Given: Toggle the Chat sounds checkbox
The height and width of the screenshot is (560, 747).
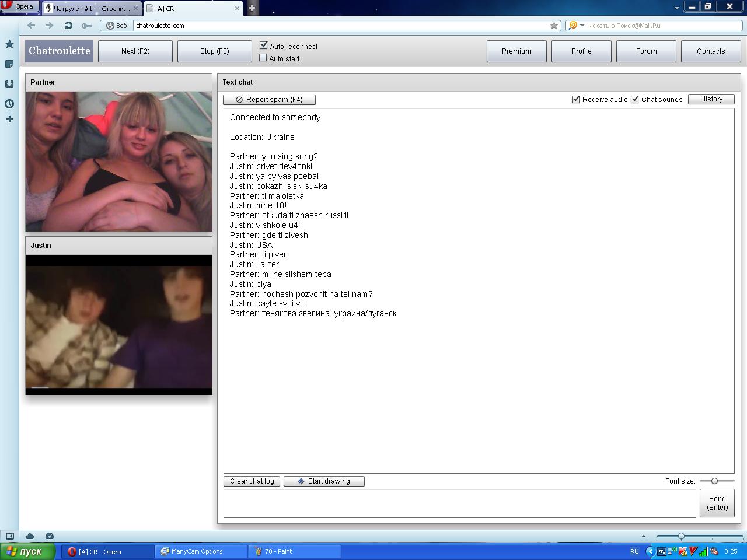Looking at the screenshot, I should click(635, 99).
